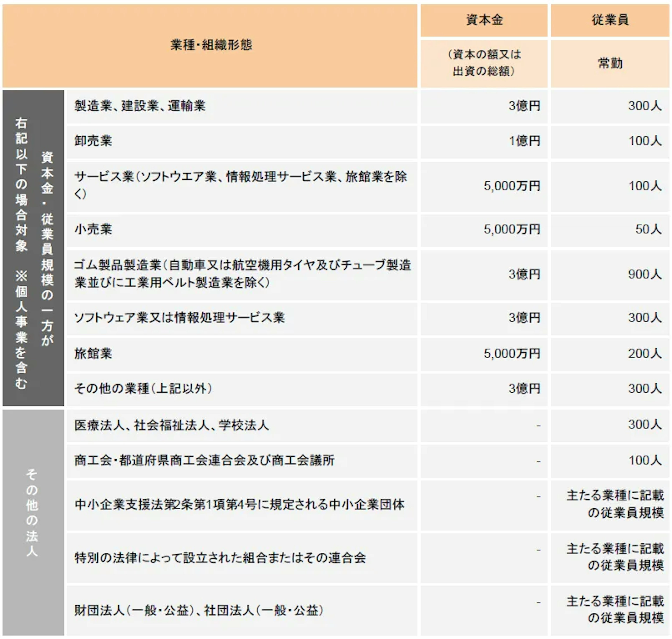Click the 常勤 subheader cell
Screen dimensions: 672x639
(x=610, y=63)
